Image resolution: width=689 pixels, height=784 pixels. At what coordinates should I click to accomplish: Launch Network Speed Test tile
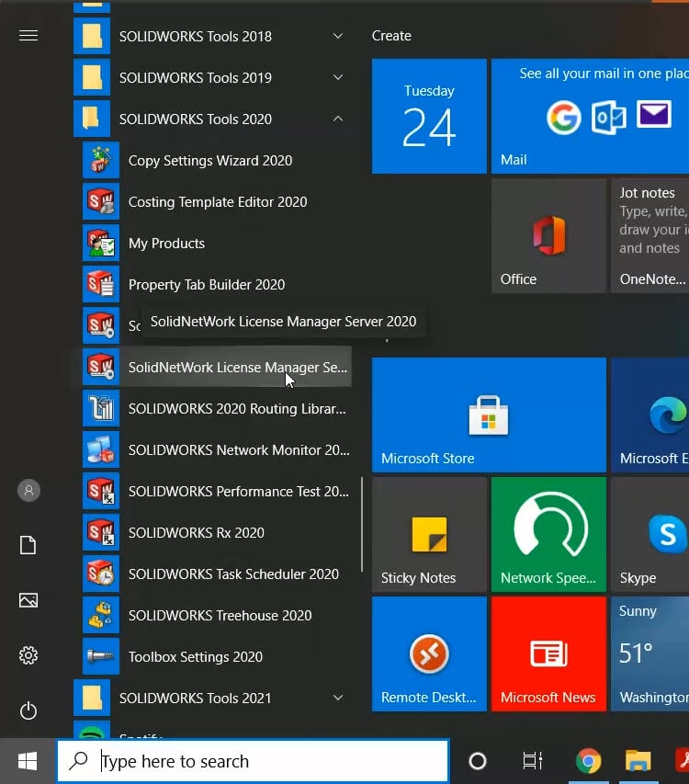pyautogui.click(x=548, y=535)
